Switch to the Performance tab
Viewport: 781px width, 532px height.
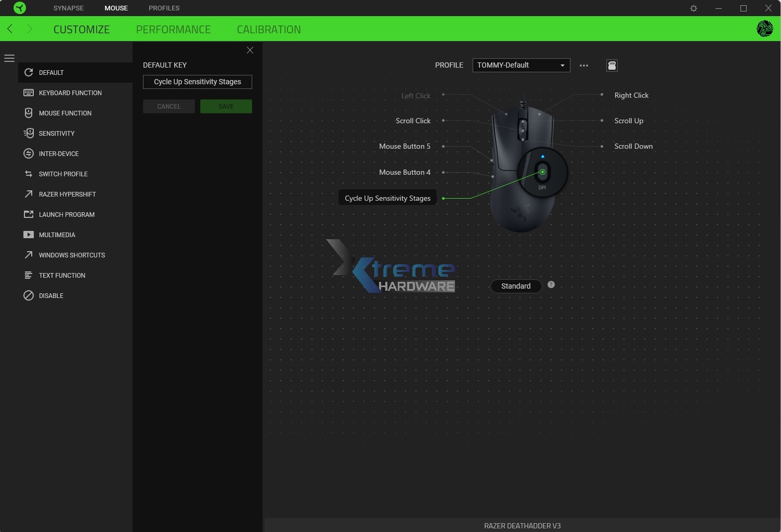173,29
